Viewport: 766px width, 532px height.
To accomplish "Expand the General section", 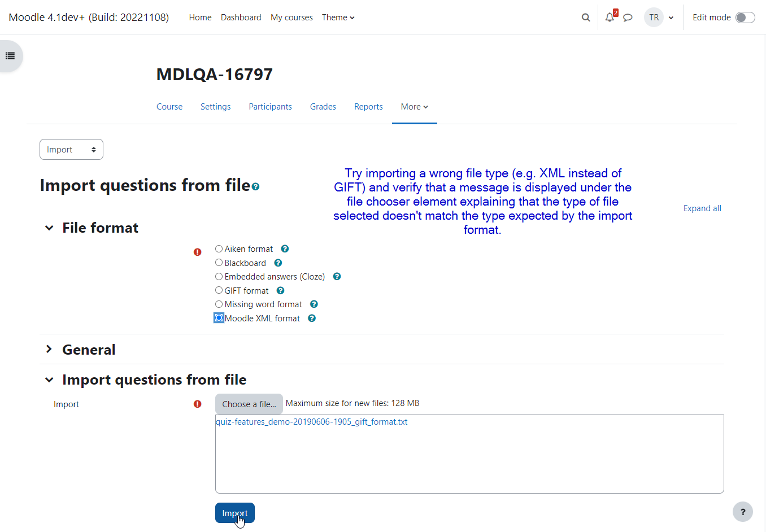I will (x=49, y=350).
